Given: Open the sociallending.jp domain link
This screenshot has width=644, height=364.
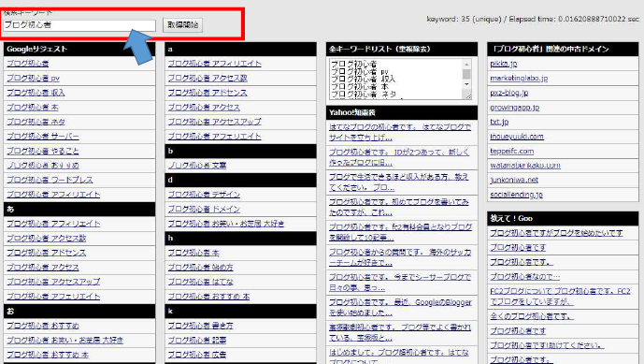Looking at the screenshot, I should pyautogui.click(x=516, y=195).
